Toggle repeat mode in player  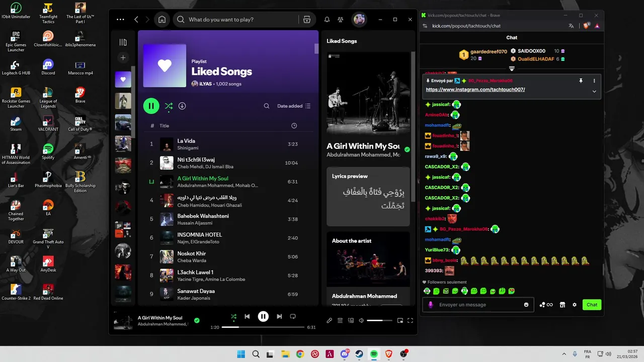pyautogui.click(x=293, y=317)
